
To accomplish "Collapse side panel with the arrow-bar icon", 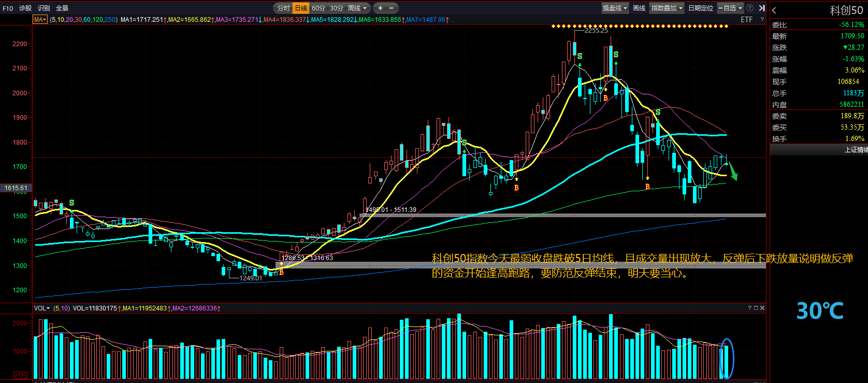I will tap(761, 8).
